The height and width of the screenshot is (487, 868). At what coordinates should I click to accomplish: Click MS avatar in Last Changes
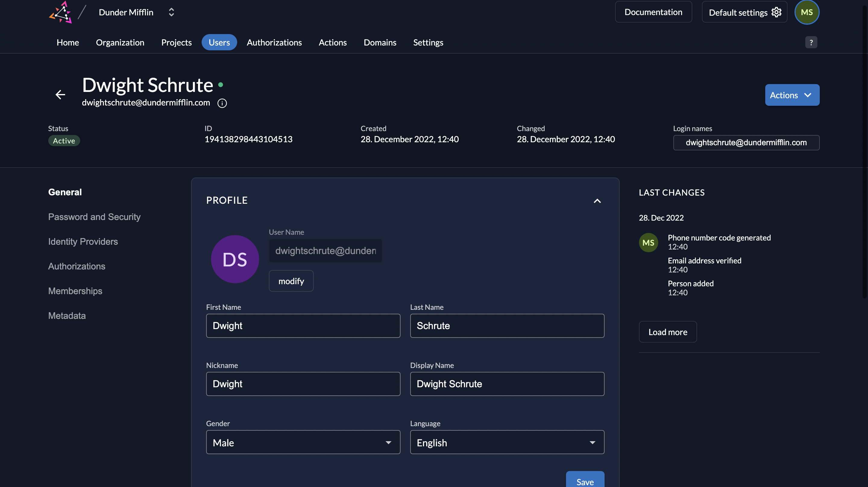pos(648,243)
